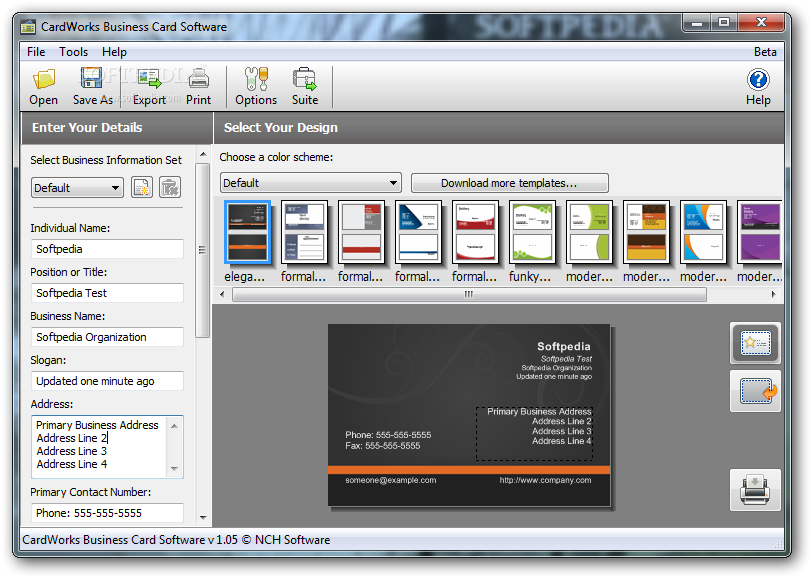Click the blue Help question mark icon

(x=758, y=80)
